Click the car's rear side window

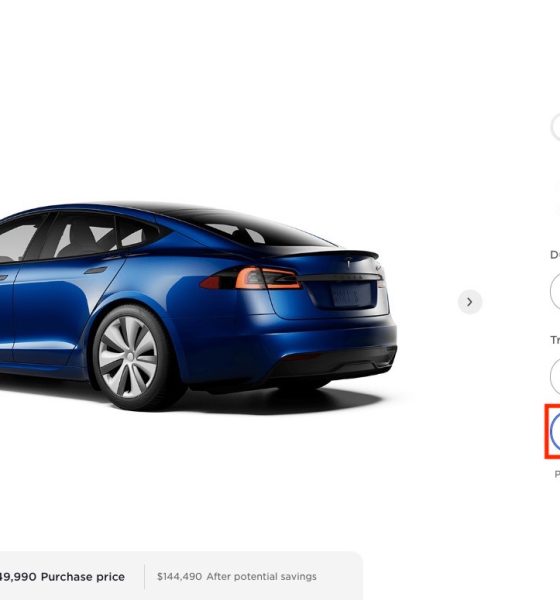click(132, 232)
